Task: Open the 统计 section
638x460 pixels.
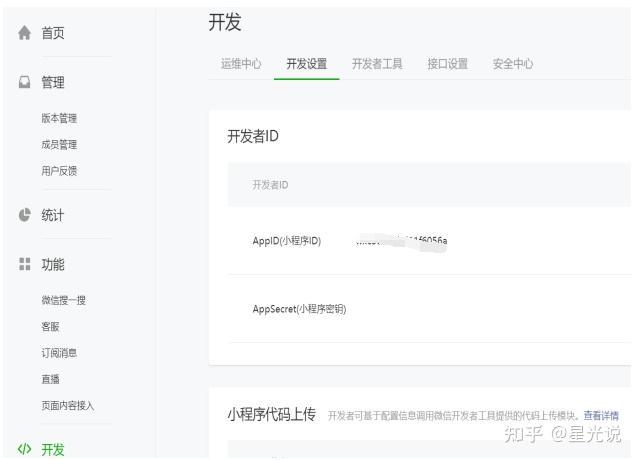Action: (x=53, y=215)
